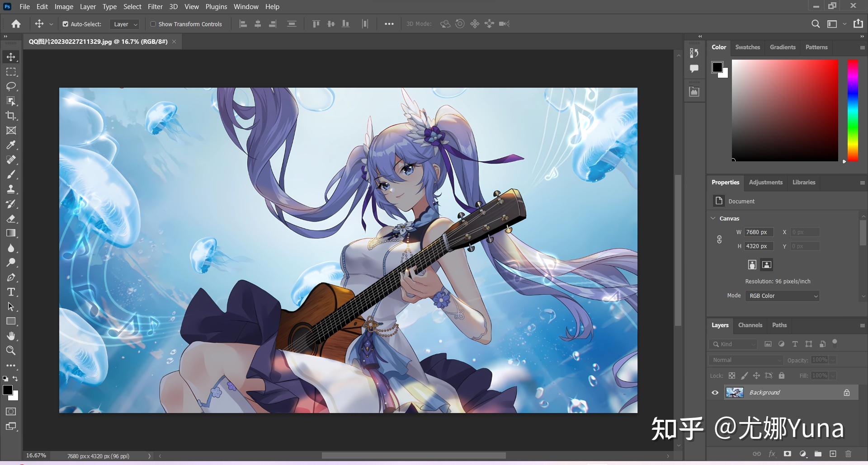Select the Crop tool
Screen dimensions: 868x465
[x=11, y=116]
